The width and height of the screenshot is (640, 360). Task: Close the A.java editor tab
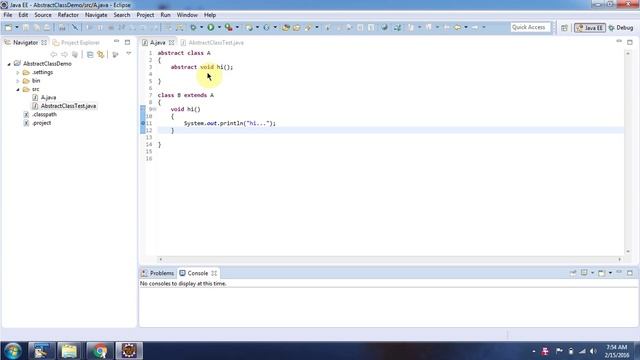point(171,42)
